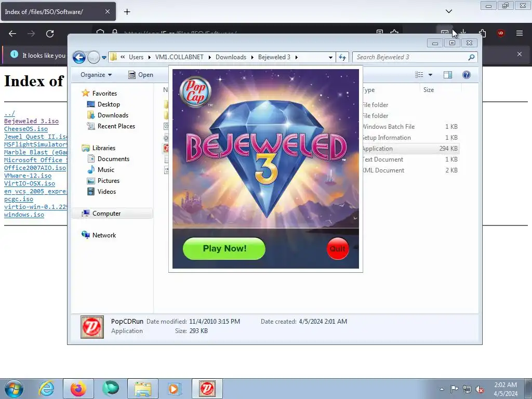Follow the parent directory ../ link

point(9,113)
